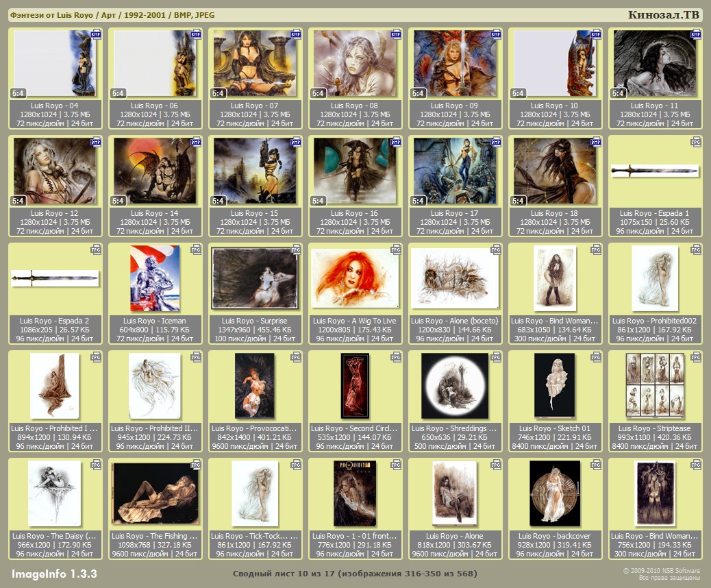711x588 pixels.
Task: Click the 5:4 badge on Luis Royo - 14
Action: [x=118, y=201]
